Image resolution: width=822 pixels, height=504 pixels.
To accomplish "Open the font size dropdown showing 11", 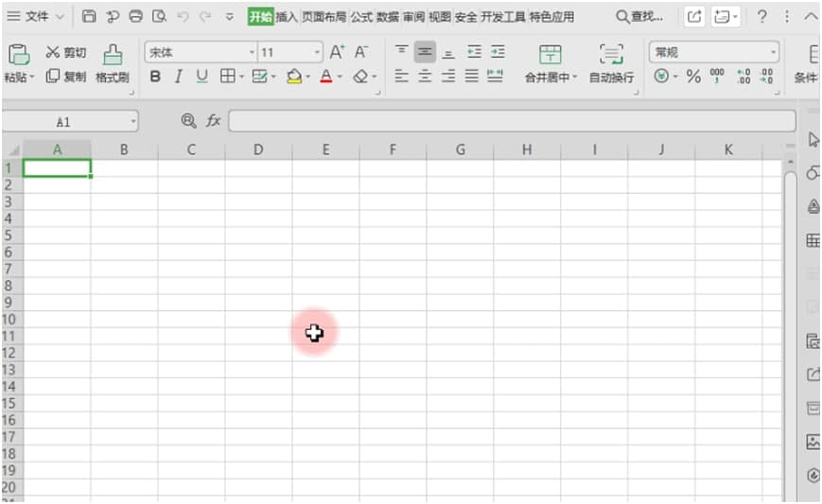I will coord(317,52).
